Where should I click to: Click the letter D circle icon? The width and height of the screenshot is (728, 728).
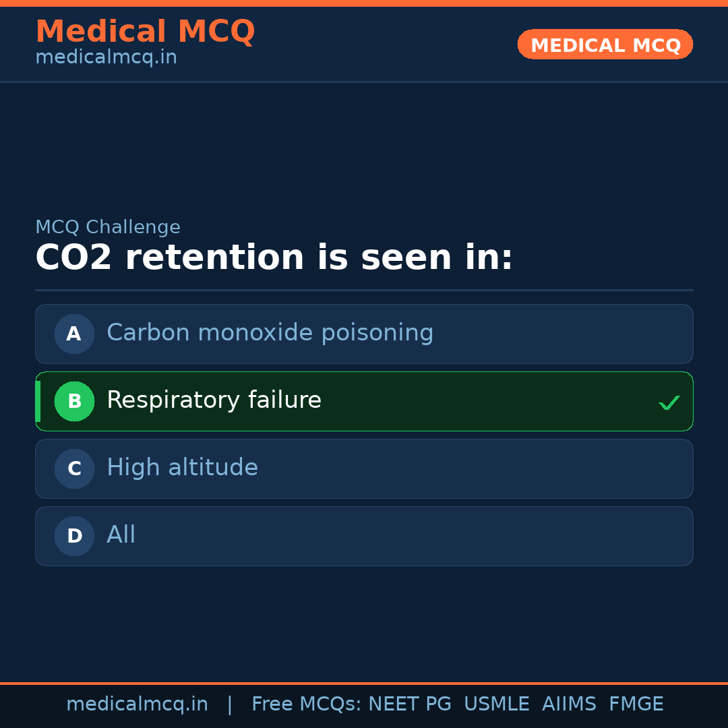coord(74,536)
